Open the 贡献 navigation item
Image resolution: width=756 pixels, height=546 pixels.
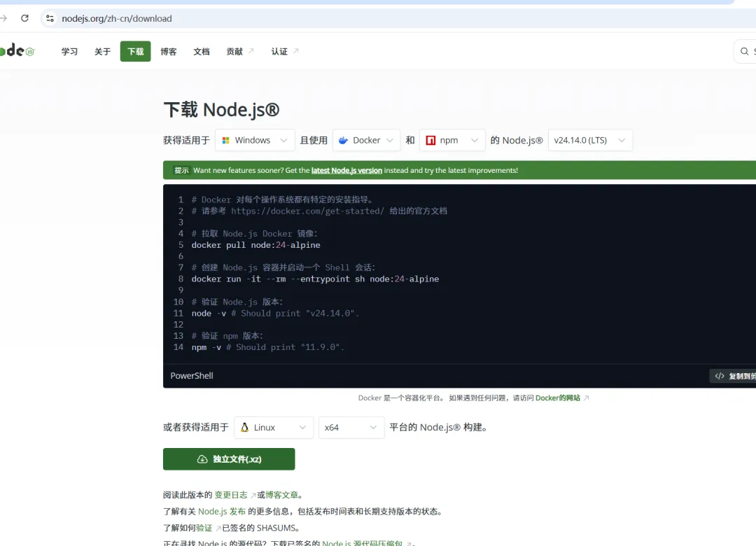tap(239, 51)
